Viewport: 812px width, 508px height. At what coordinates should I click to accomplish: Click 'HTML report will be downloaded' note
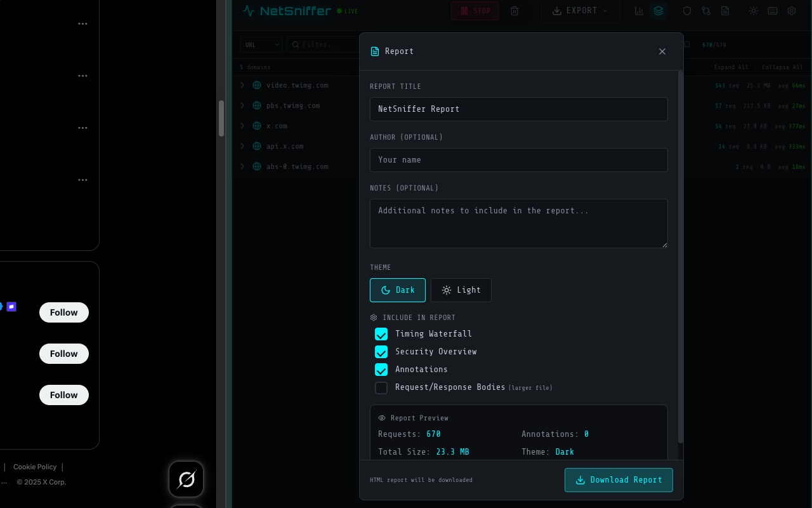pos(421,480)
